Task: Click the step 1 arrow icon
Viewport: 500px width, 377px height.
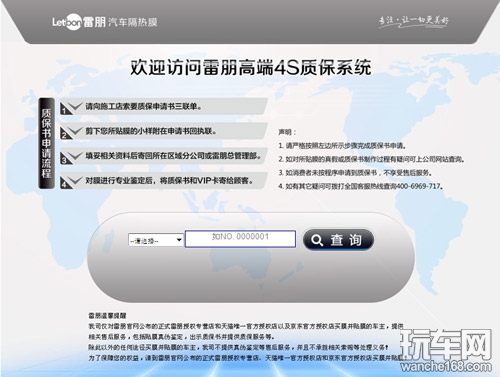Action: click(71, 108)
